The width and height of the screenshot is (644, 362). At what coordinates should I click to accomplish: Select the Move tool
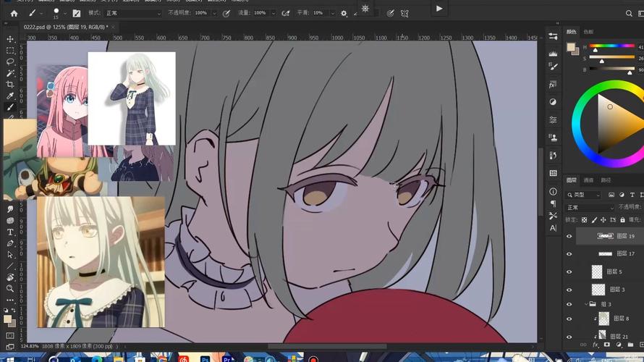click(x=10, y=39)
